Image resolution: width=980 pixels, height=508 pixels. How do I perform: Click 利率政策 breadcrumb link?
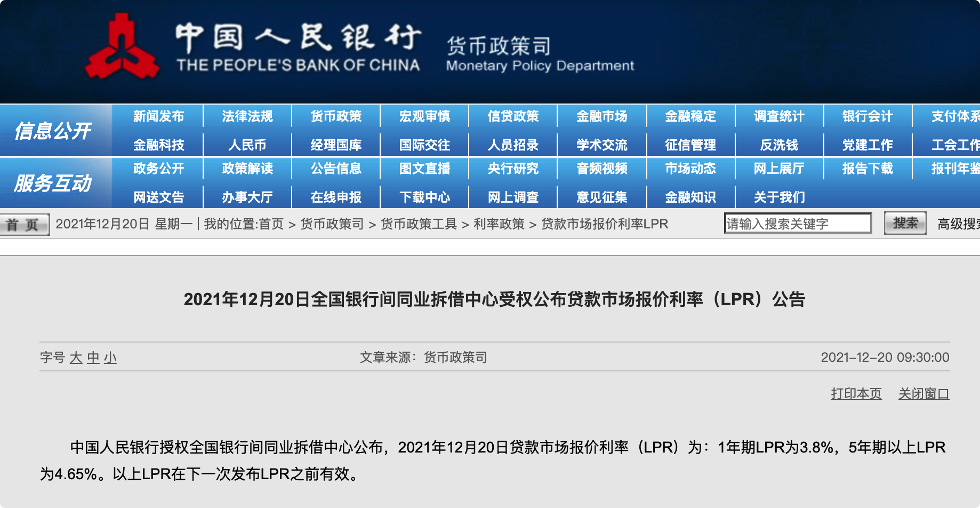[499, 224]
